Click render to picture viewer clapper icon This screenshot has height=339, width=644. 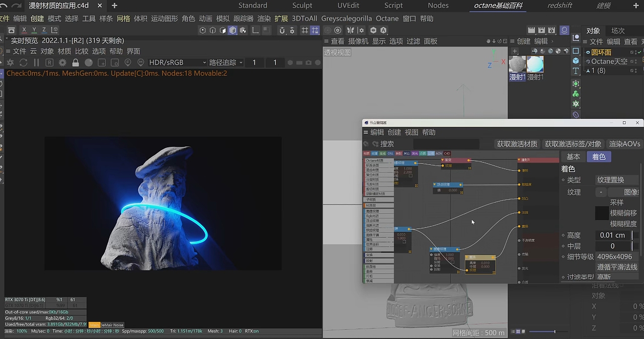[542, 30]
